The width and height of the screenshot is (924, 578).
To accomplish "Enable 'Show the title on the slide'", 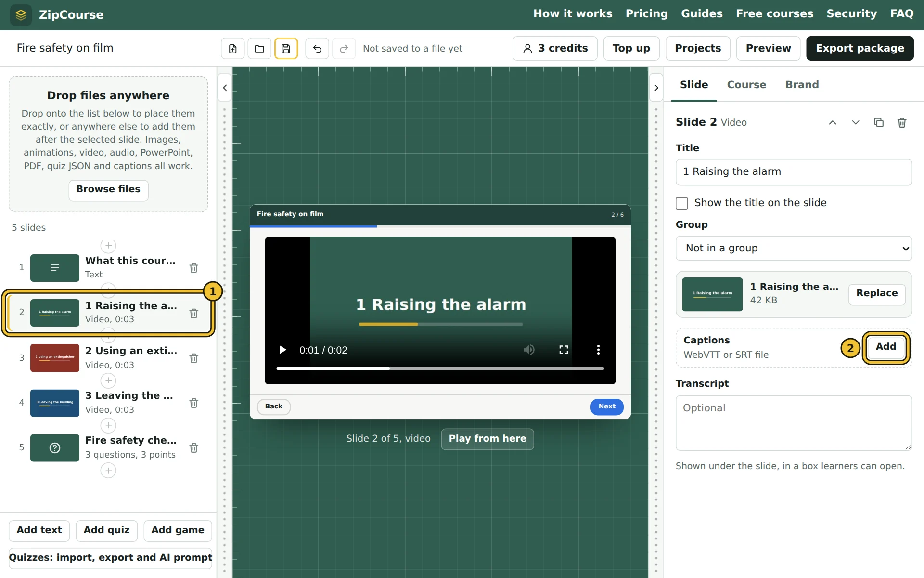I will pos(682,203).
